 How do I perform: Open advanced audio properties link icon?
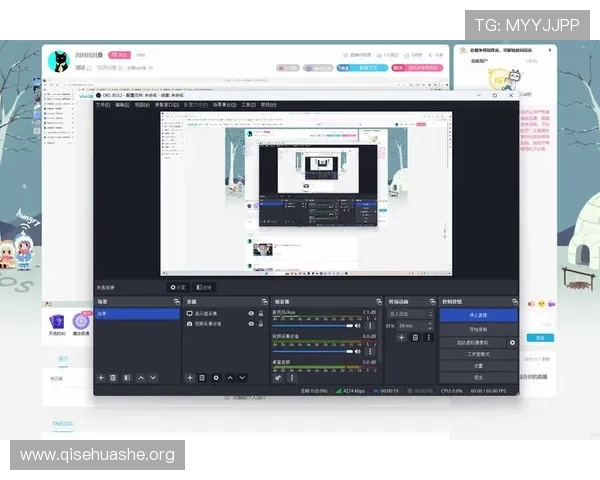coord(279,377)
